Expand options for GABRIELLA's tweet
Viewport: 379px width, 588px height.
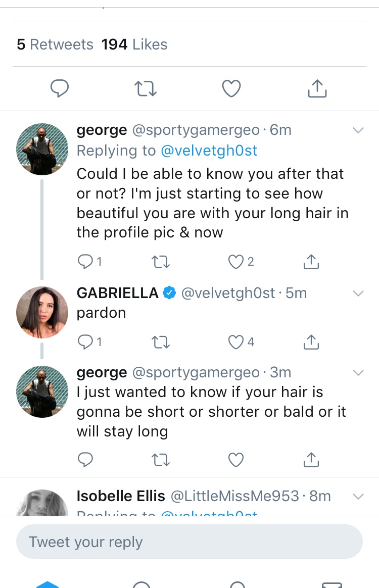pos(358,293)
